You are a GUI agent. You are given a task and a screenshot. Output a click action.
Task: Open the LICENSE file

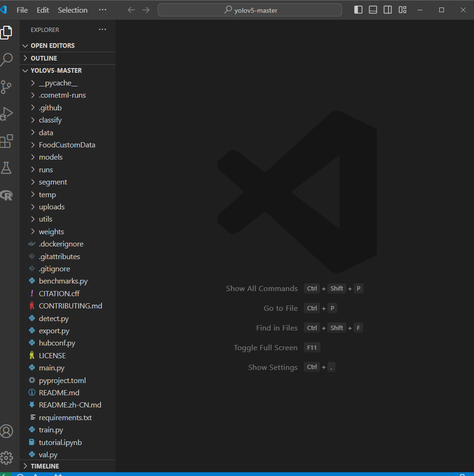pos(68,355)
